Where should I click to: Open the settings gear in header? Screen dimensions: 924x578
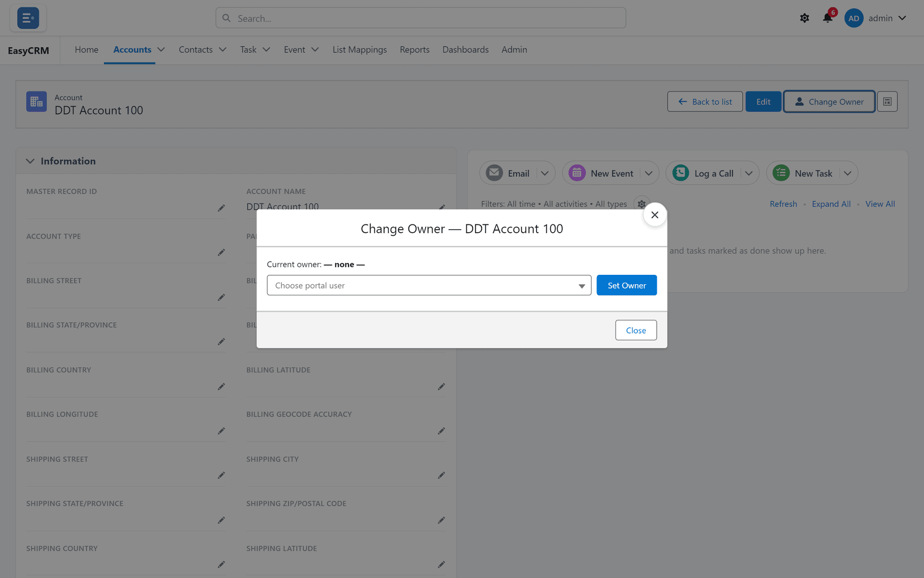[804, 18]
